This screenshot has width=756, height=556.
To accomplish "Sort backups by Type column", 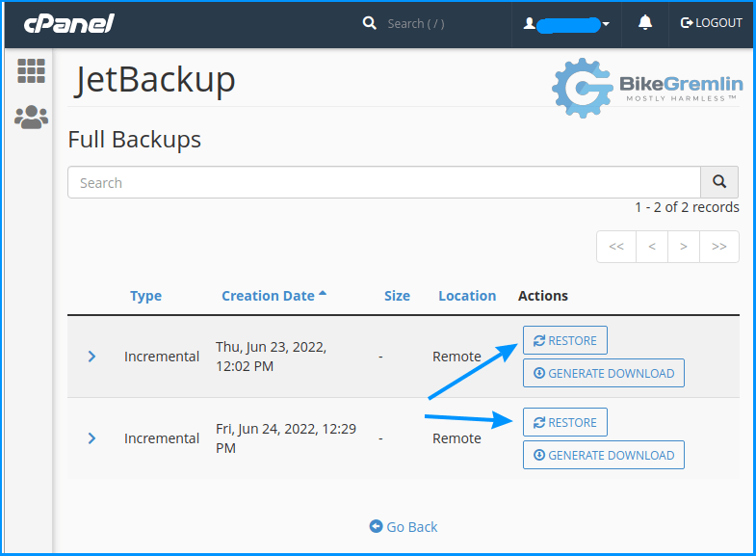I will coord(145,296).
